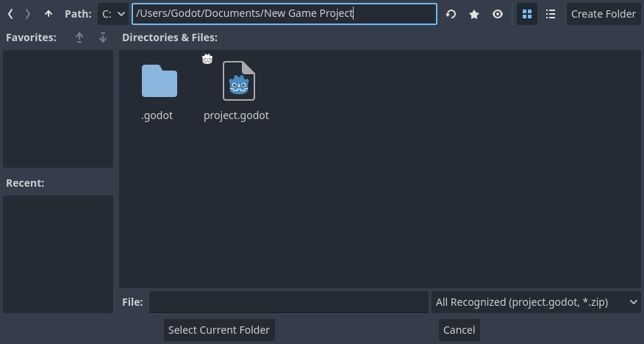The height and width of the screenshot is (344, 644).
Task: Switch to thumbnail grid view
Action: (527, 14)
